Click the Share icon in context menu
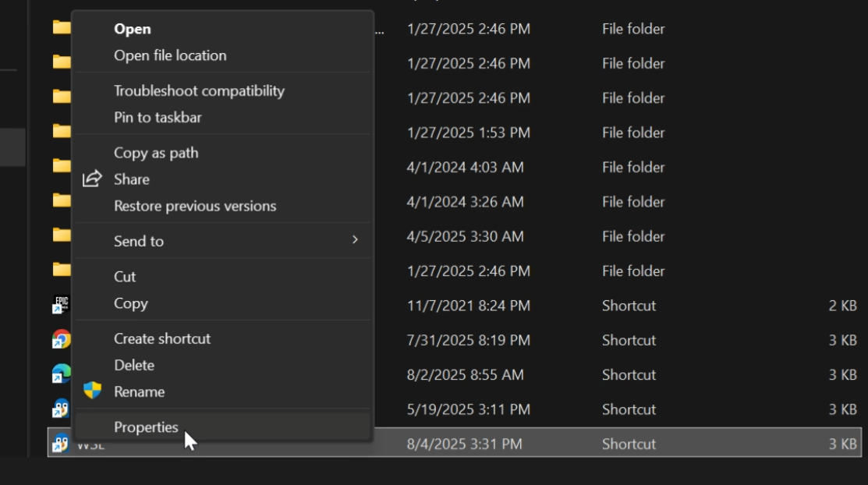This screenshot has width=868, height=485. [92, 179]
